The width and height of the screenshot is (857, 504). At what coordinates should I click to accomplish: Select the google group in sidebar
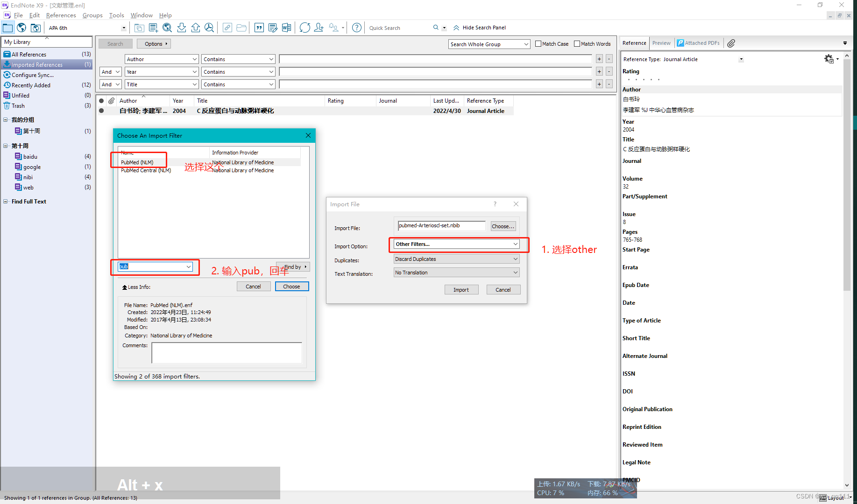(32, 167)
